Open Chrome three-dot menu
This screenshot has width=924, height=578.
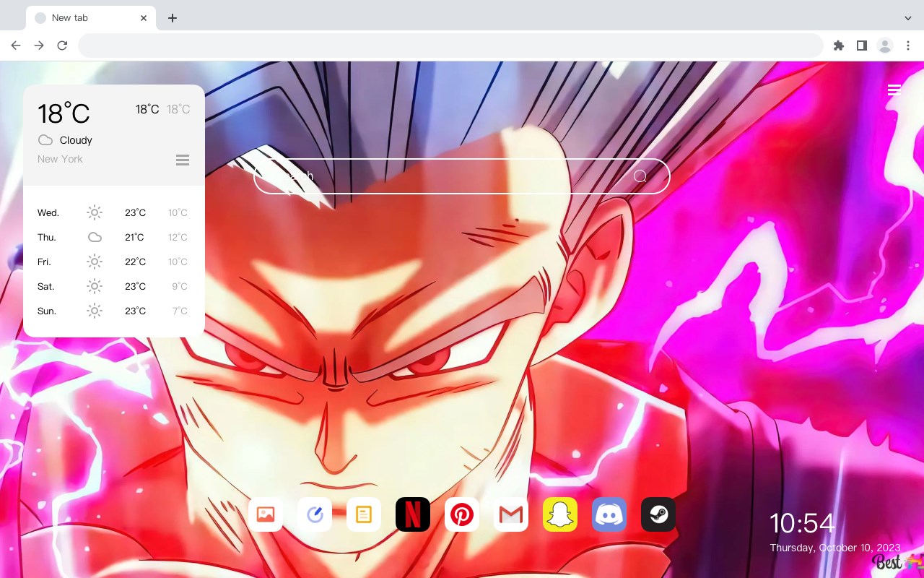(908, 46)
